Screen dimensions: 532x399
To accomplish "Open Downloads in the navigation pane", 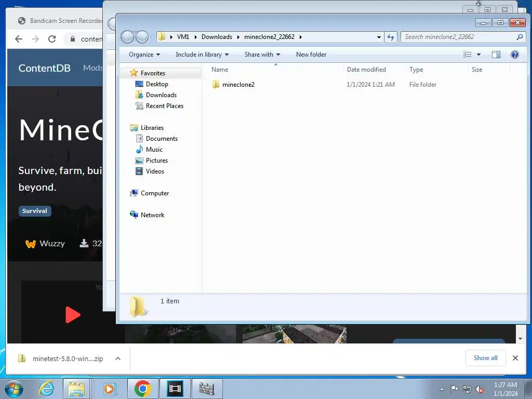I will pyautogui.click(x=161, y=95).
